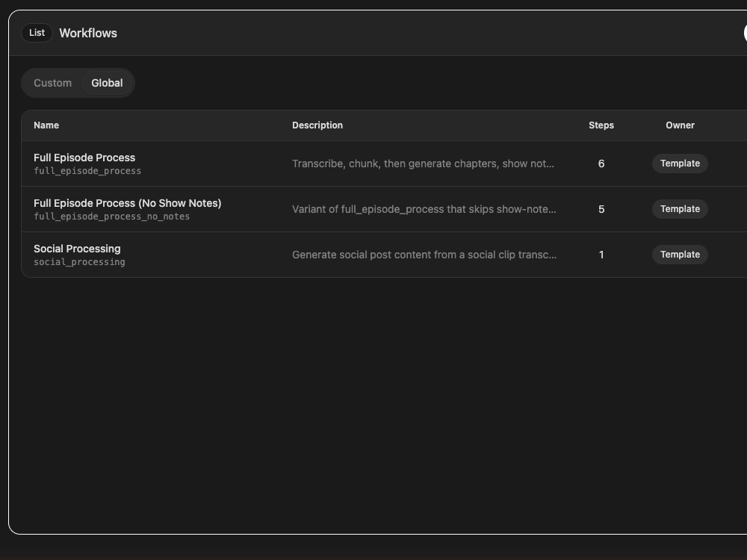The width and height of the screenshot is (747, 560).
Task: Click Template badge in Social Processing row
Action: coord(680,255)
